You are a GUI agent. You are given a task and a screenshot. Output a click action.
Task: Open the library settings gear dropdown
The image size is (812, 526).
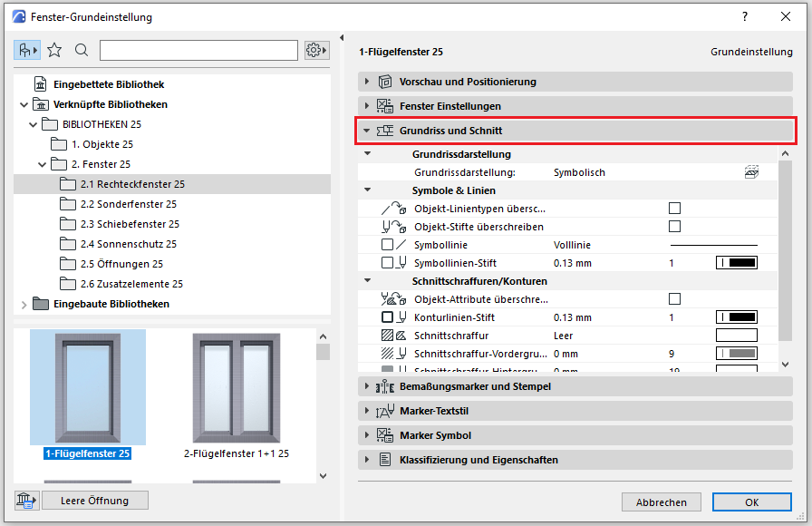pyautogui.click(x=316, y=51)
